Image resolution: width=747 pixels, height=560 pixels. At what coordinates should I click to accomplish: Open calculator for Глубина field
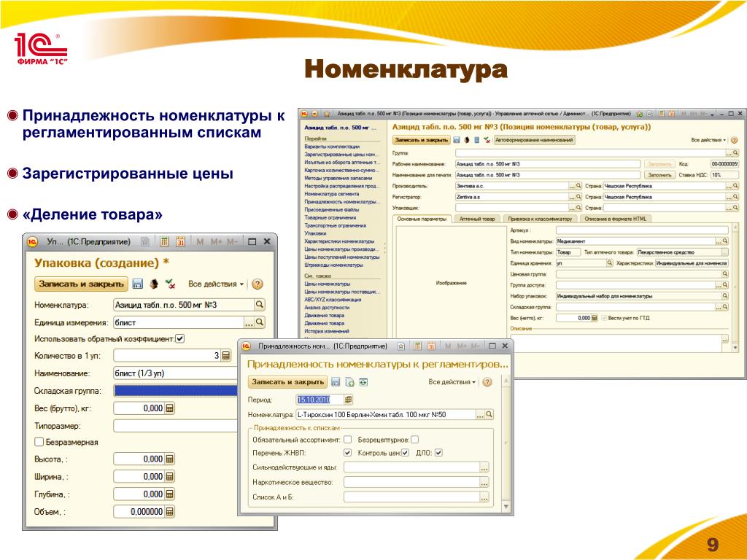point(169,494)
